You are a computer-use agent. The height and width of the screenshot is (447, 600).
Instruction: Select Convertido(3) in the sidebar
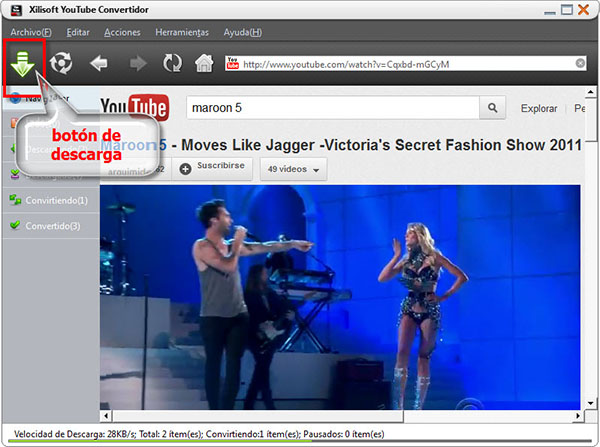[x=51, y=226]
